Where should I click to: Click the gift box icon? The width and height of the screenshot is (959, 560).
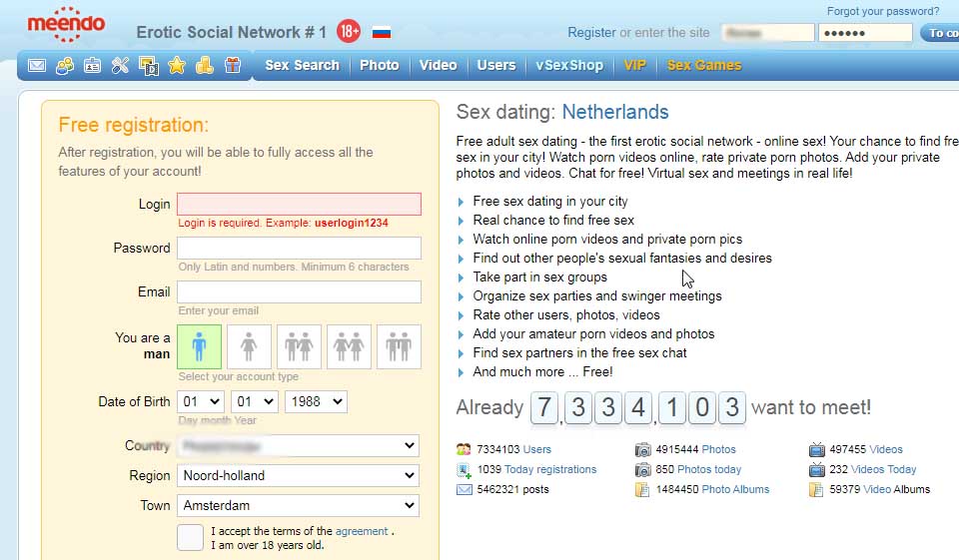coord(233,66)
